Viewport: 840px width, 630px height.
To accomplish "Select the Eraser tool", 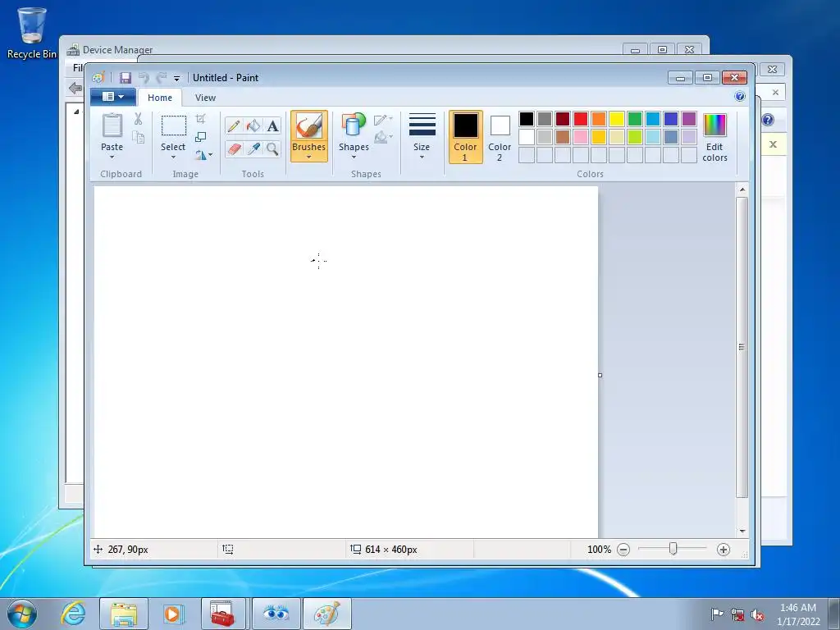I will [x=234, y=148].
